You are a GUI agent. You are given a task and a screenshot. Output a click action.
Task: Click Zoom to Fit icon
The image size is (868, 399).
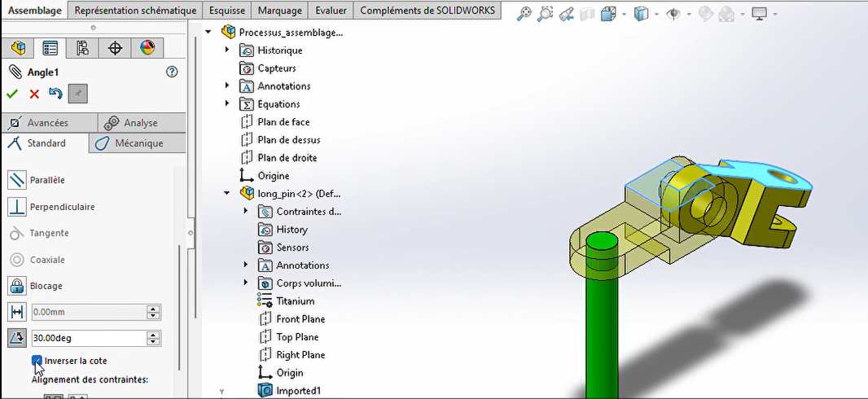[x=524, y=15]
